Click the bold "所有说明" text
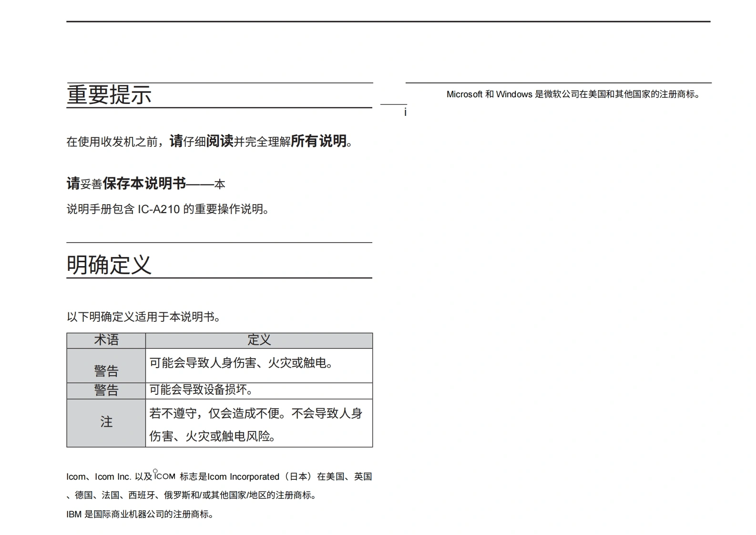Image resolution: width=756 pixels, height=535 pixels. (318, 141)
